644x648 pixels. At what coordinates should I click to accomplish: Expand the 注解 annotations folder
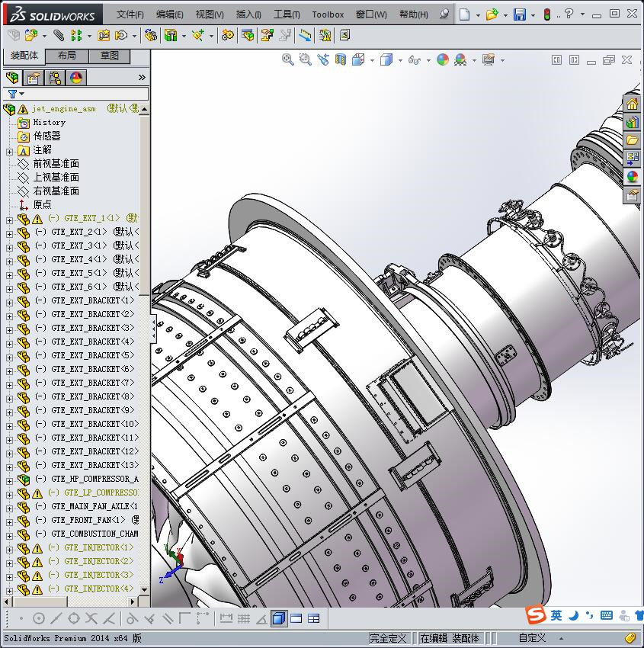pyautogui.click(x=9, y=151)
